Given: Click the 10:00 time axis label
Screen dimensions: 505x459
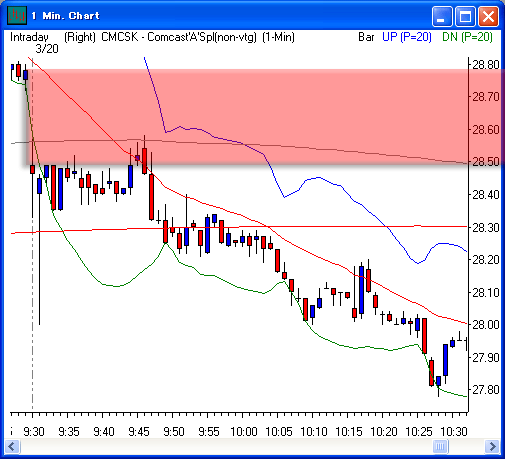Looking at the screenshot, I should point(244,432).
